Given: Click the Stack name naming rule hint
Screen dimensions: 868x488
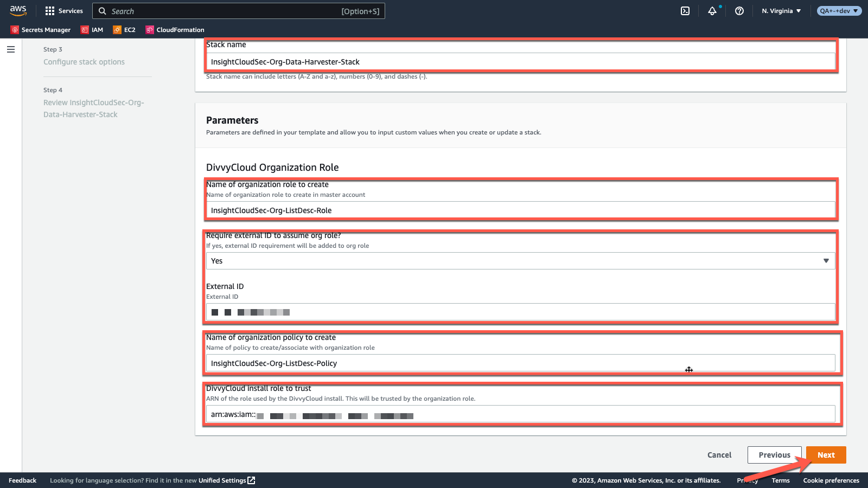Looking at the screenshot, I should click(x=317, y=76).
